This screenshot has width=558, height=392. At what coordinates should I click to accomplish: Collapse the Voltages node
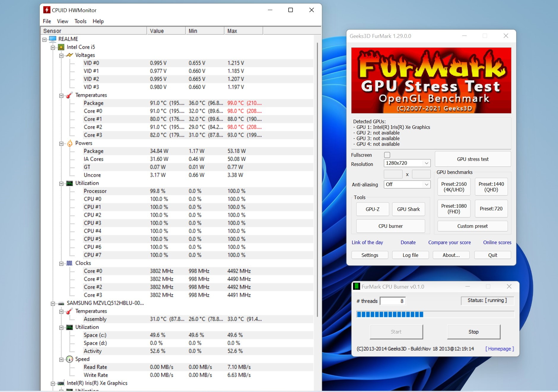[x=61, y=55]
